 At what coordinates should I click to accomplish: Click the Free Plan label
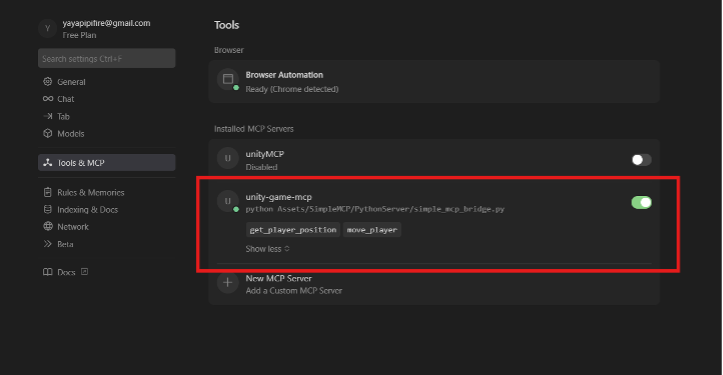tap(79, 35)
